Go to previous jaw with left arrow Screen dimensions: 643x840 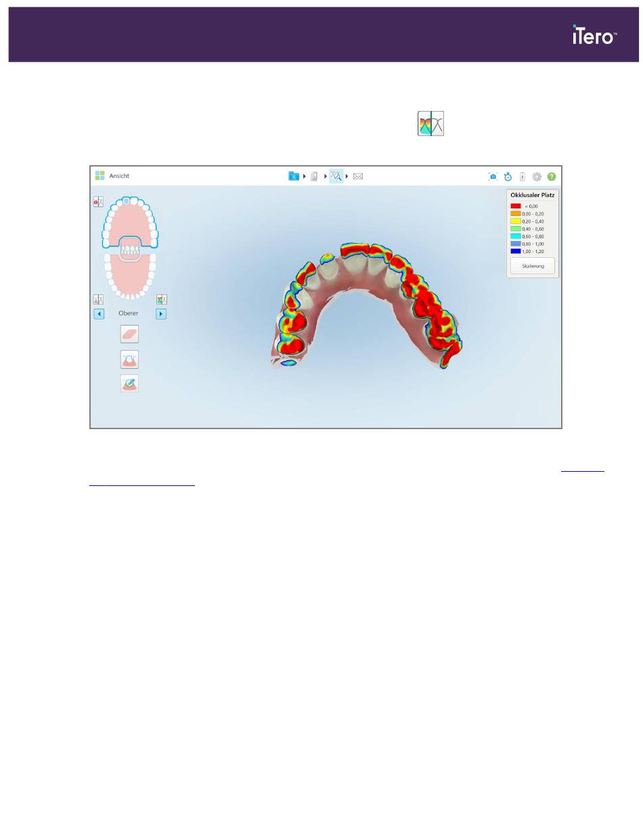(99, 314)
